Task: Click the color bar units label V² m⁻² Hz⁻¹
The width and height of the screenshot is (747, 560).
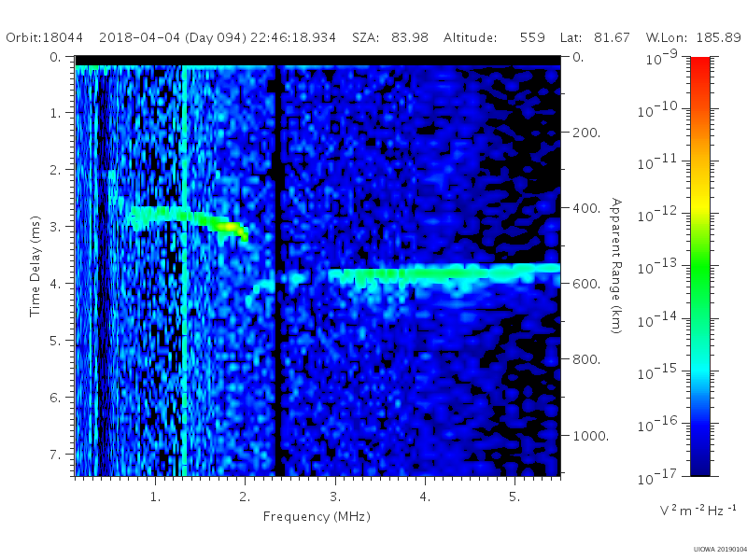Action: coord(698,510)
